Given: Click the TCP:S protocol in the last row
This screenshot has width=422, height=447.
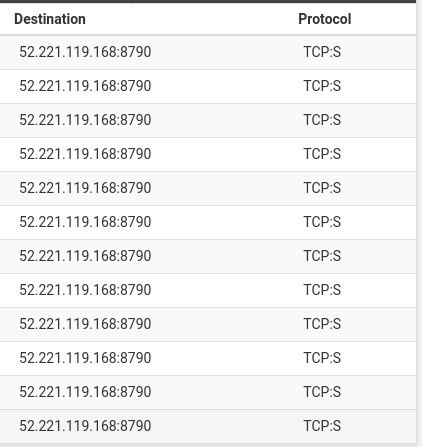Looking at the screenshot, I should (x=322, y=426).
